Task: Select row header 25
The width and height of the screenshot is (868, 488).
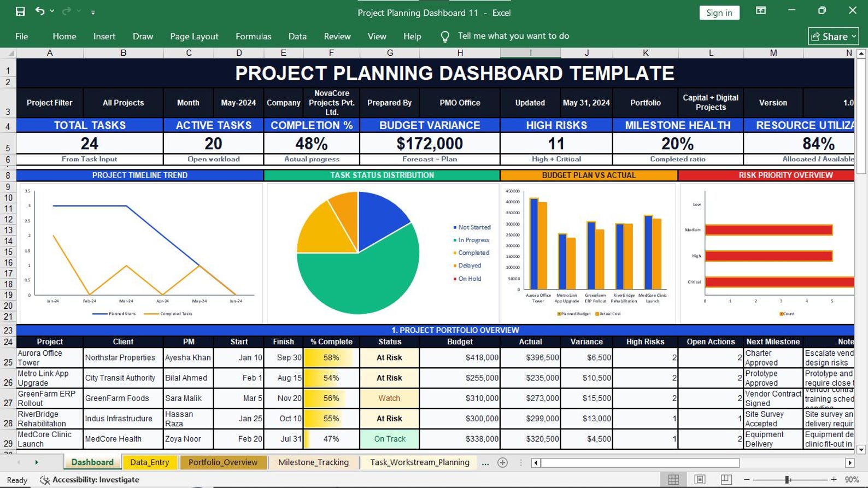Action: (x=8, y=358)
